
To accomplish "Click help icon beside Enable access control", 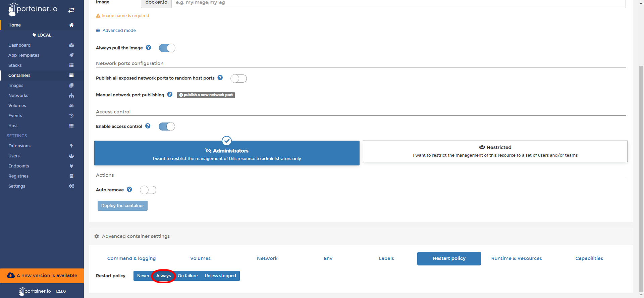I will point(148,126).
